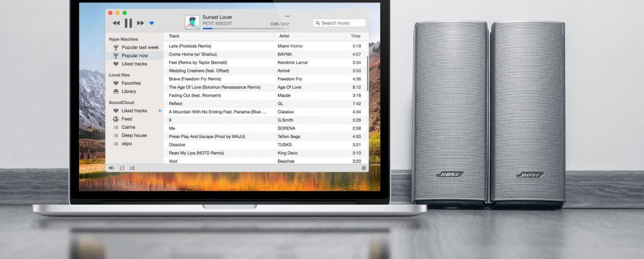The image size is (644, 259).
Task: Click the G.Smith artist cell
Action: pos(286,120)
